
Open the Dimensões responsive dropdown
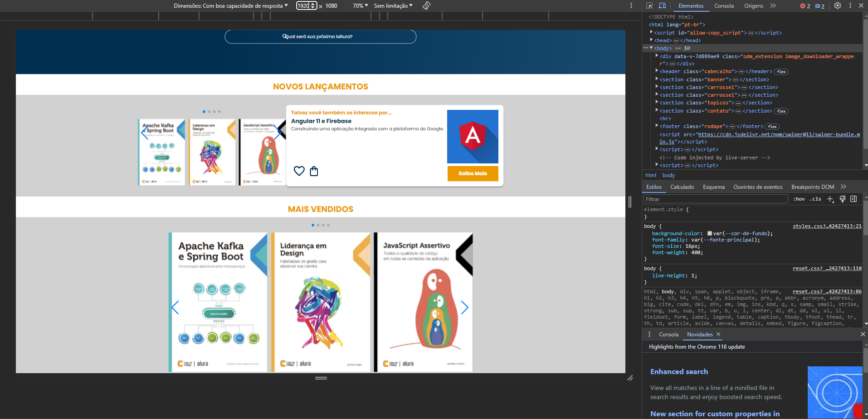[231, 6]
